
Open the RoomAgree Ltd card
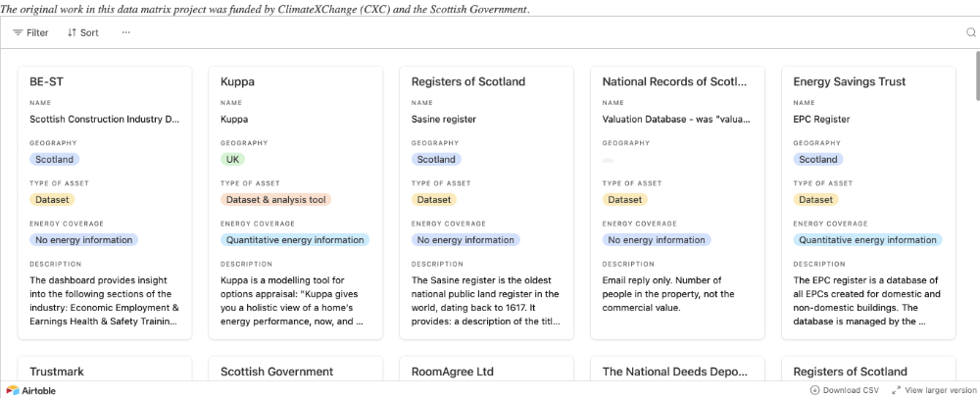(452, 373)
